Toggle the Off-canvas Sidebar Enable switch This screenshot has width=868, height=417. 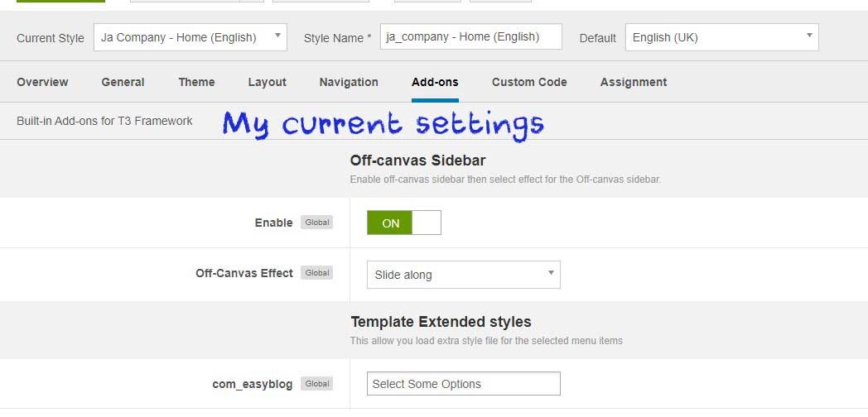(403, 223)
